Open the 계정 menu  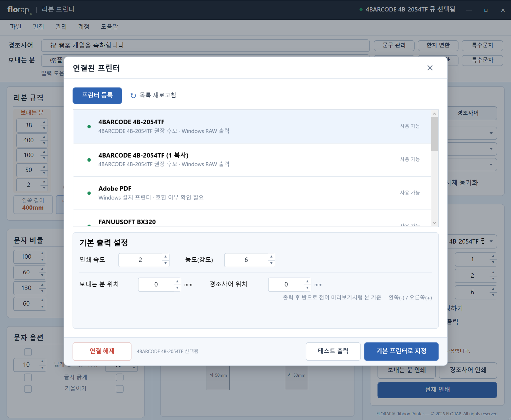click(84, 27)
